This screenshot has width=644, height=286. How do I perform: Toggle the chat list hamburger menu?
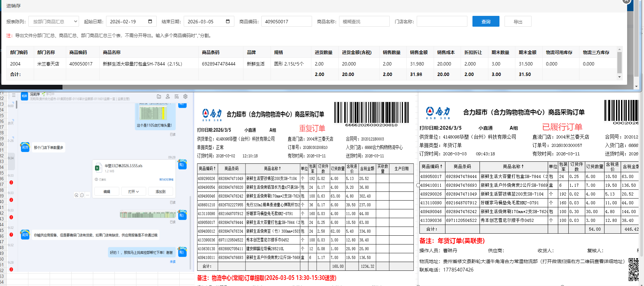point(14,96)
